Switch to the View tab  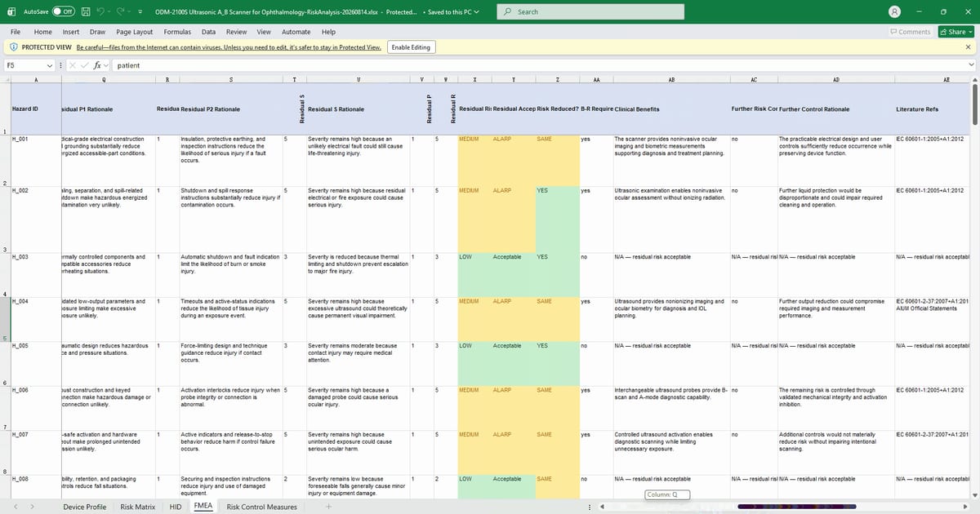coord(264,32)
